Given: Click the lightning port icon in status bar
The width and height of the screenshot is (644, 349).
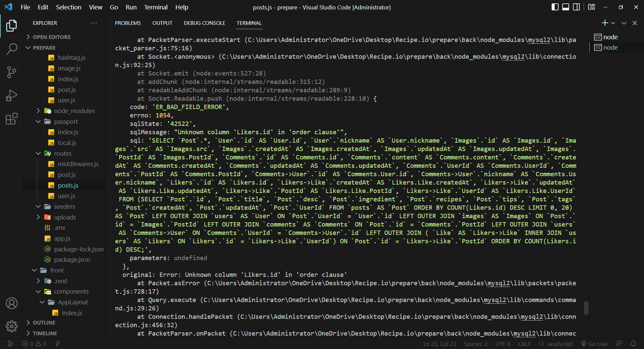Looking at the screenshot, I should [x=57, y=344].
